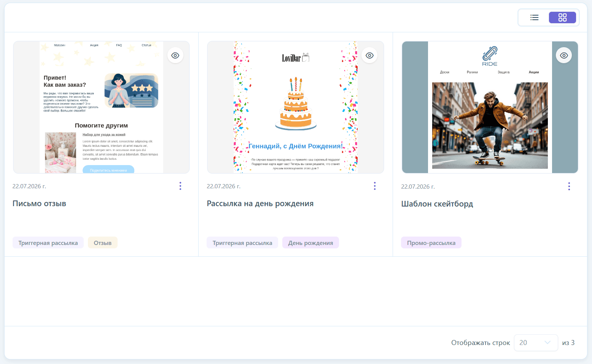Select the grid view layout icon
Image resolution: width=592 pixels, height=364 pixels.
point(562,17)
